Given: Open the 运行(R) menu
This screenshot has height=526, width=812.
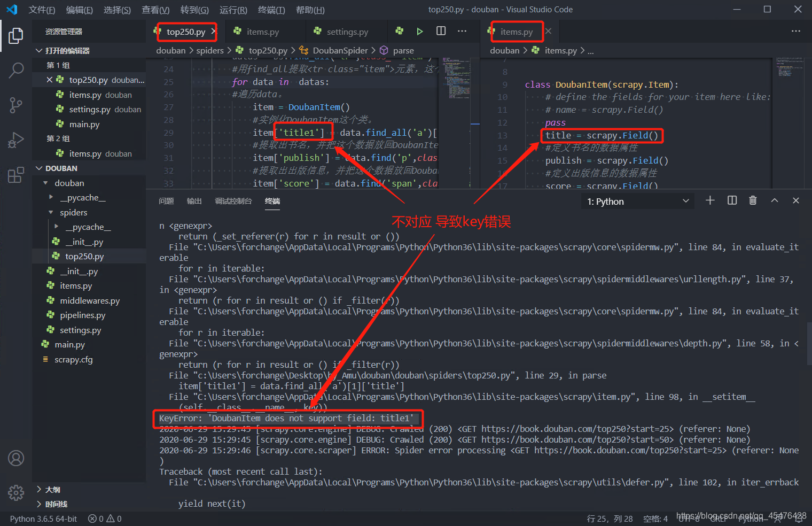Looking at the screenshot, I should 233,10.
